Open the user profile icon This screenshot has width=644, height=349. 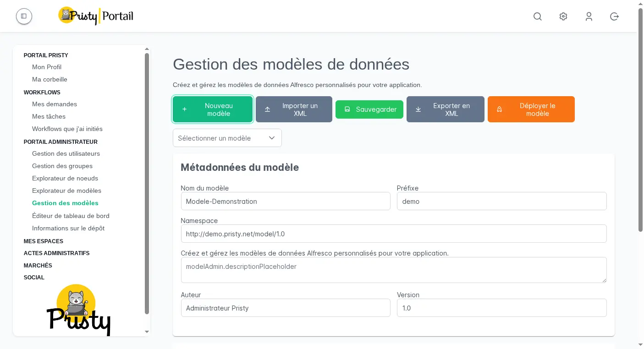coord(589,16)
